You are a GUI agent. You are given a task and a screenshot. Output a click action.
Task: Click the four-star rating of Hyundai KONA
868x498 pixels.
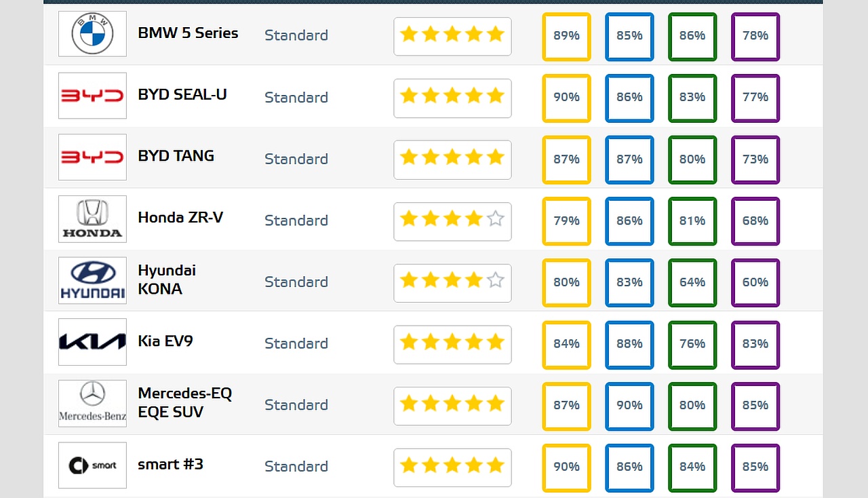pyautogui.click(x=452, y=281)
